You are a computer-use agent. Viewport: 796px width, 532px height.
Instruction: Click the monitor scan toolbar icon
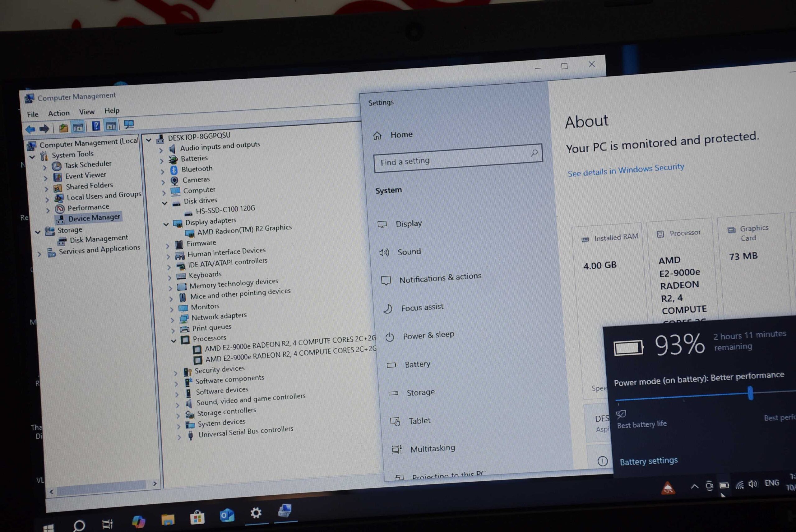click(129, 124)
